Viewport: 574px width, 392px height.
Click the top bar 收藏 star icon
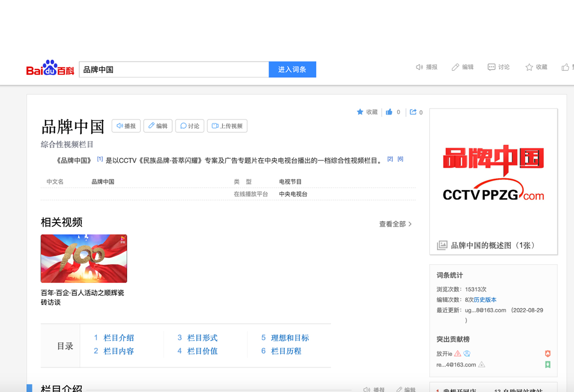(x=529, y=67)
